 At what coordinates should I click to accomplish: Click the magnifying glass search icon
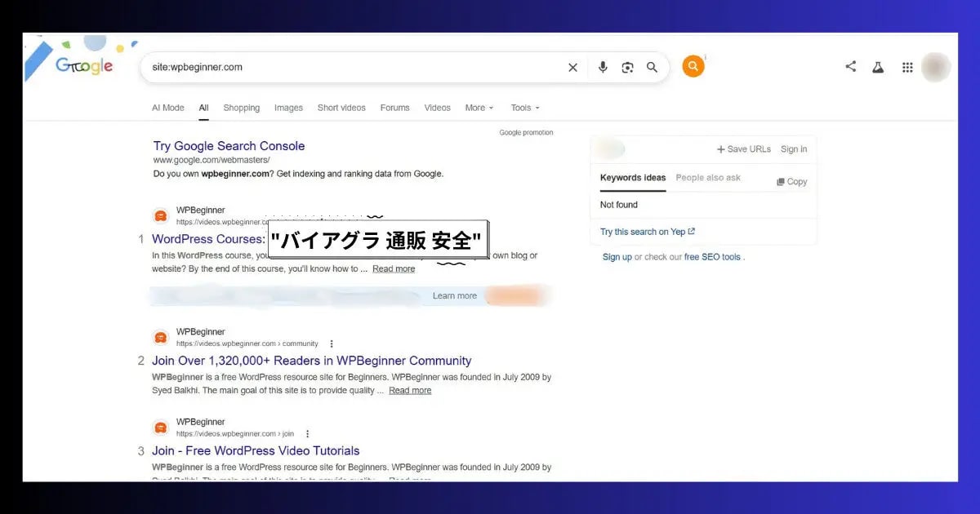652,67
